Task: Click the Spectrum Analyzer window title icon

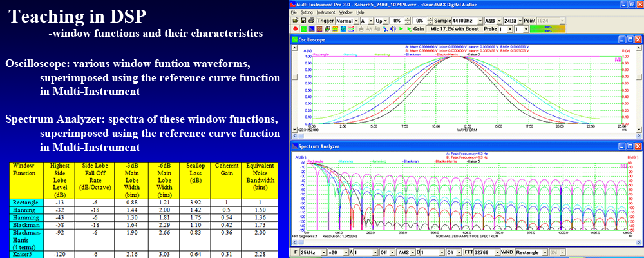Action: coord(294,146)
